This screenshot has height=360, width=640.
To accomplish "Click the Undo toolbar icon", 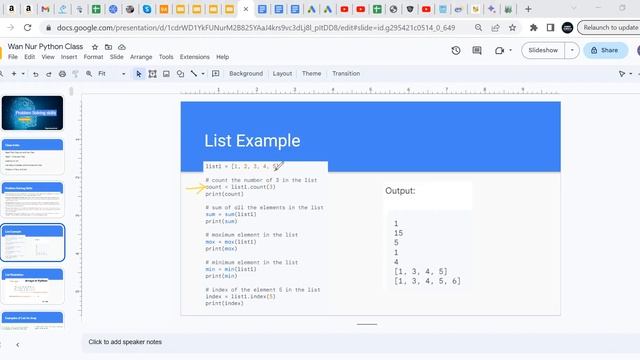I will point(36,74).
